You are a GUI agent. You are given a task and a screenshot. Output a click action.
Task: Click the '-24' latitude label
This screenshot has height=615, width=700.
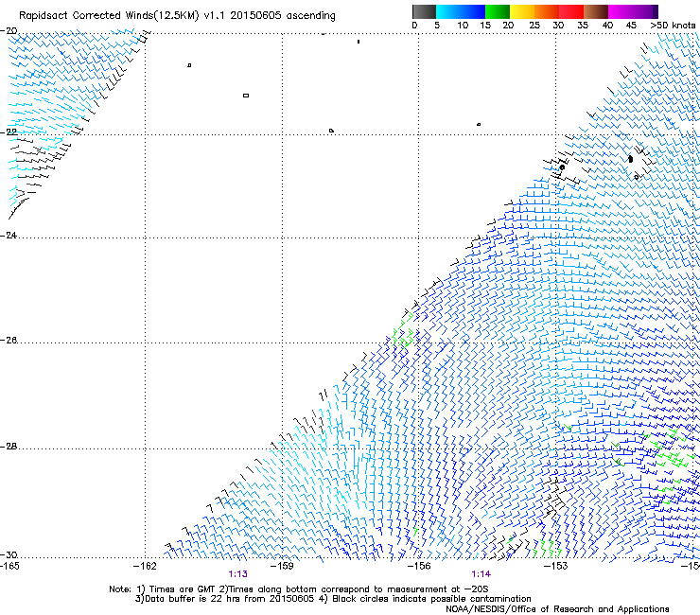pos(9,235)
